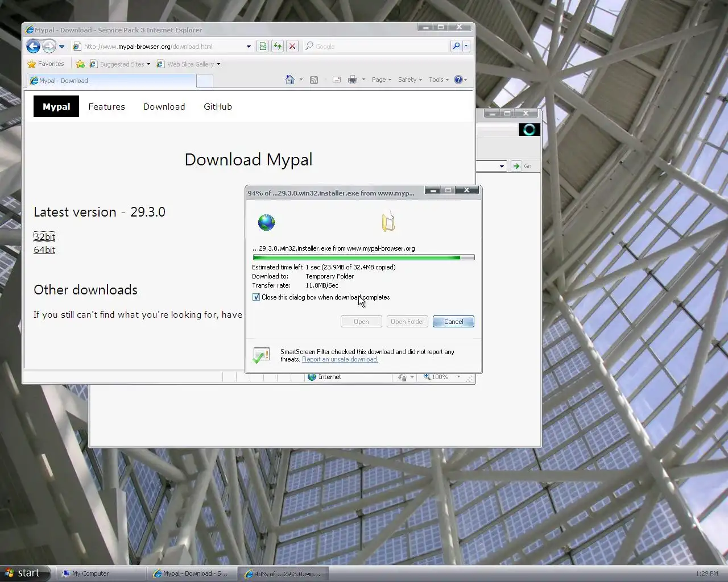Image resolution: width=728 pixels, height=582 pixels.
Task: Open the Favorites star button
Action: pos(45,64)
